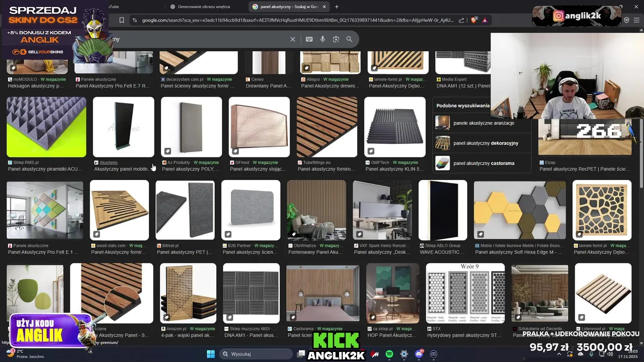Open GFmod standing panel thumbnail
644x362 pixels.
point(259,127)
